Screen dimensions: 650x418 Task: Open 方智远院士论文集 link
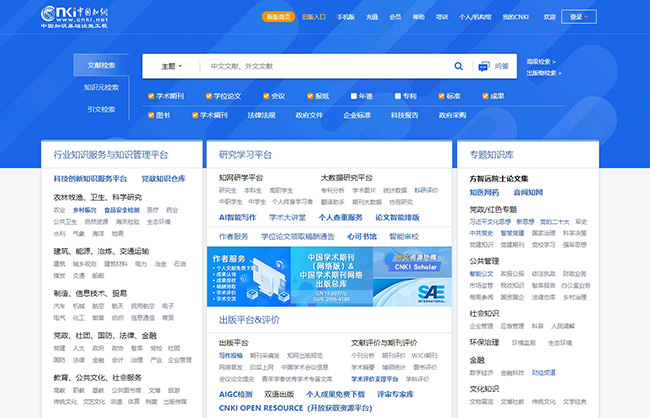pos(499,179)
